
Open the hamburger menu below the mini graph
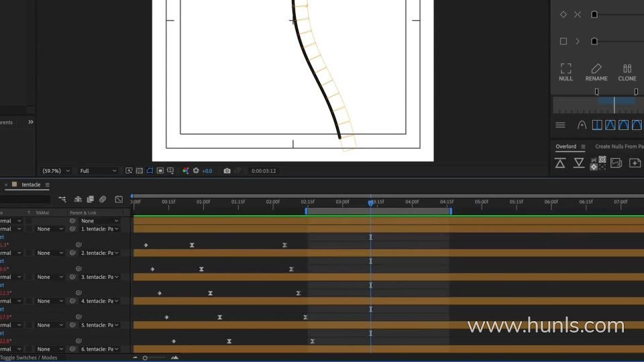pyautogui.click(x=560, y=125)
